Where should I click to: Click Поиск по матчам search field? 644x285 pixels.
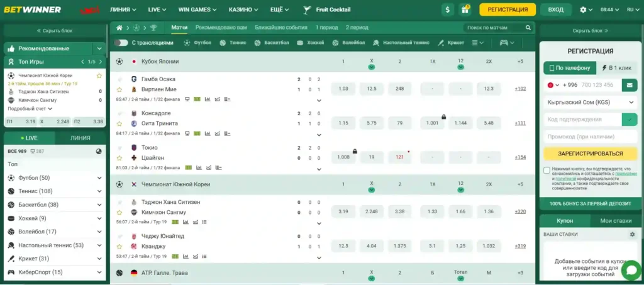click(494, 28)
